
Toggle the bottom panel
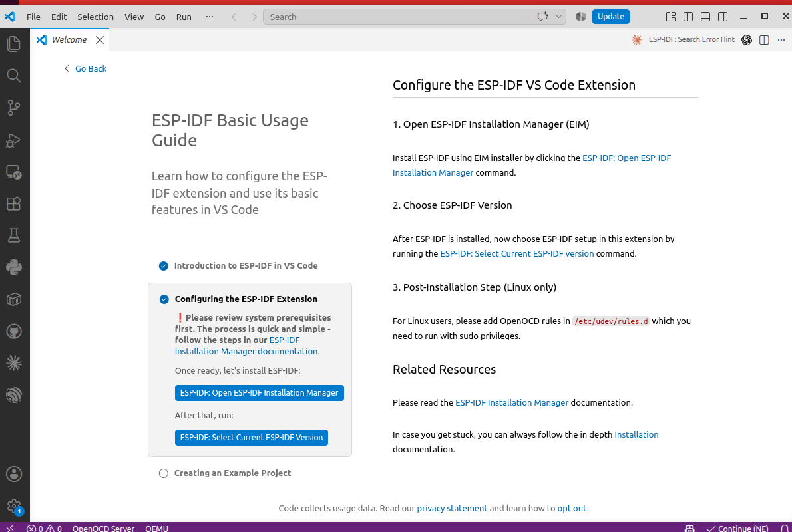tap(705, 17)
